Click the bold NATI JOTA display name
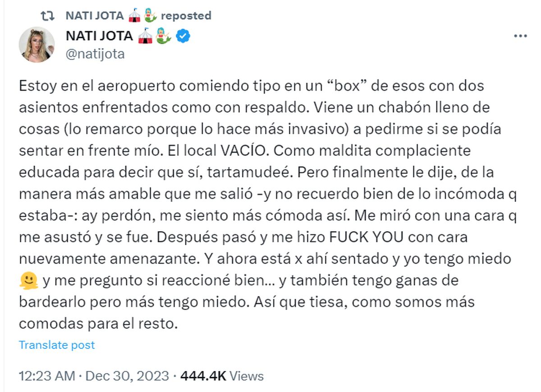541x392 pixels. [99, 36]
